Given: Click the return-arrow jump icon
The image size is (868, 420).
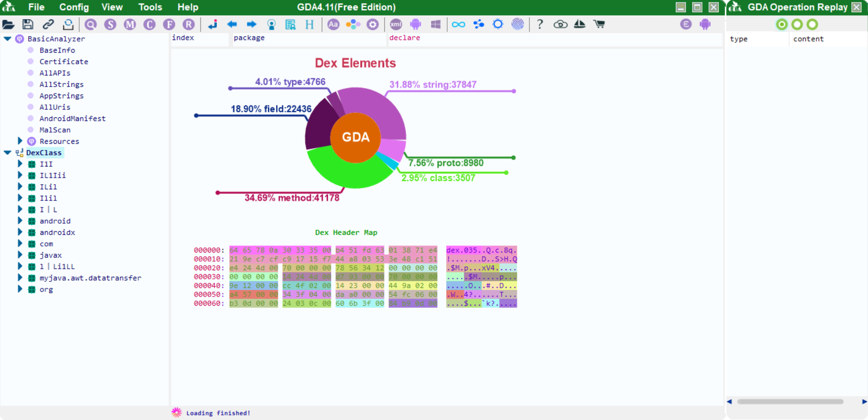Looking at the screenshot, I should [212, 24].
